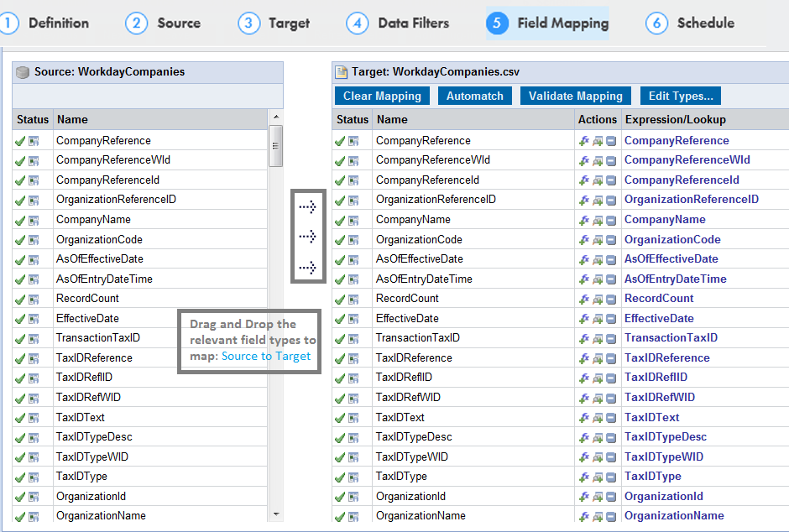
Task: Add expression icon on AsOfEntryDateTime target row
Action: click(584, 279)
